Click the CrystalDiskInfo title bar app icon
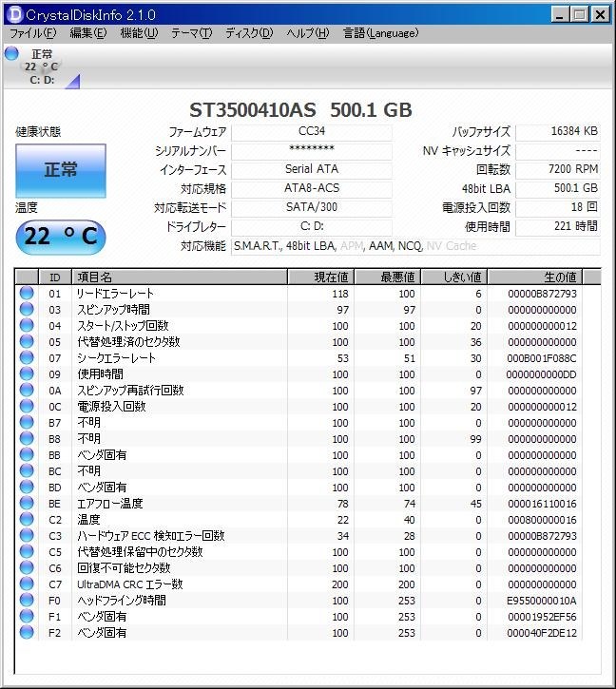616x689 pixels. tap(14, 14)
